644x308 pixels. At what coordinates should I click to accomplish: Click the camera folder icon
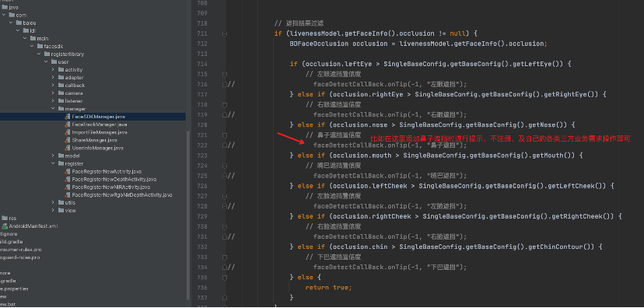[61, 93]
